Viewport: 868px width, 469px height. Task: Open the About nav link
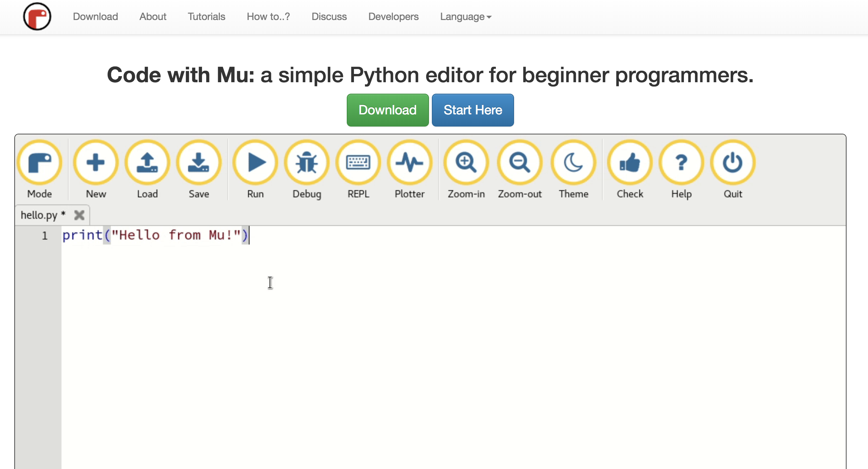153,16
